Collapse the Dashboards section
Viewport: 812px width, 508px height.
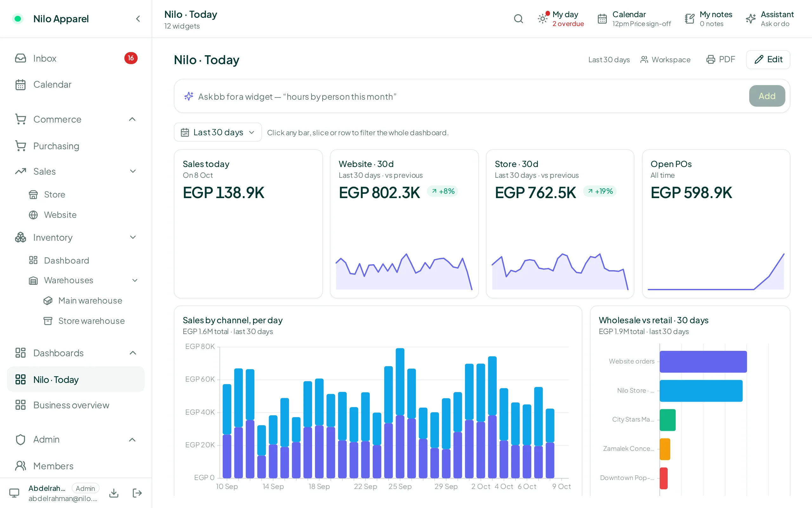[x=133, y=353]
